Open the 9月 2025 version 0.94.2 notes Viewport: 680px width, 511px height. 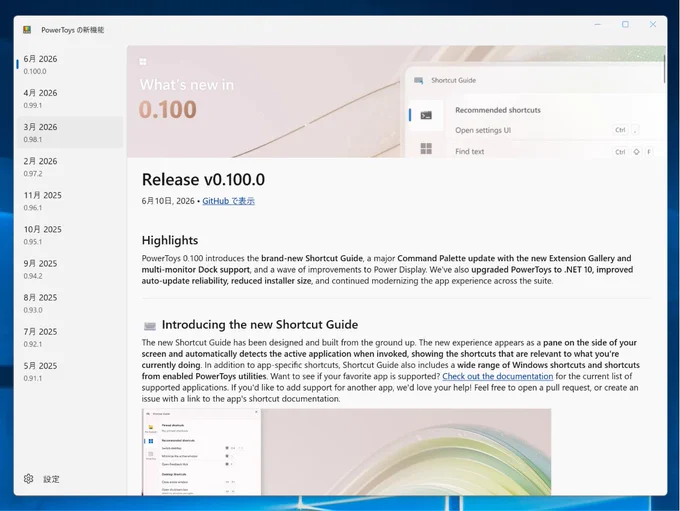(69, 269)
